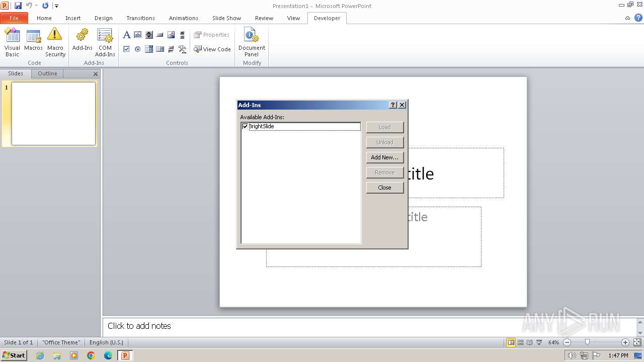Insert a Toggle Button control
Viewport: 644px width, 362px height.
point(171,49)
